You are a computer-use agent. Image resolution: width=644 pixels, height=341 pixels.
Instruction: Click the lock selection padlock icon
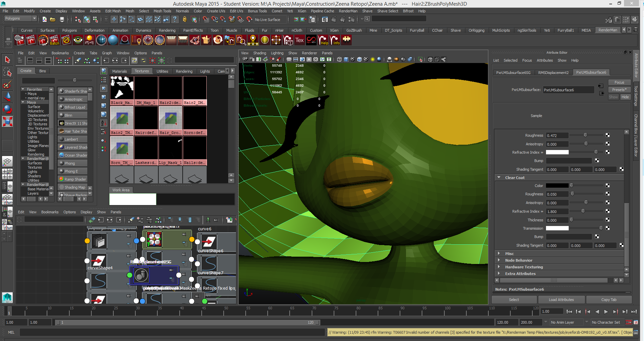(184, 20)
